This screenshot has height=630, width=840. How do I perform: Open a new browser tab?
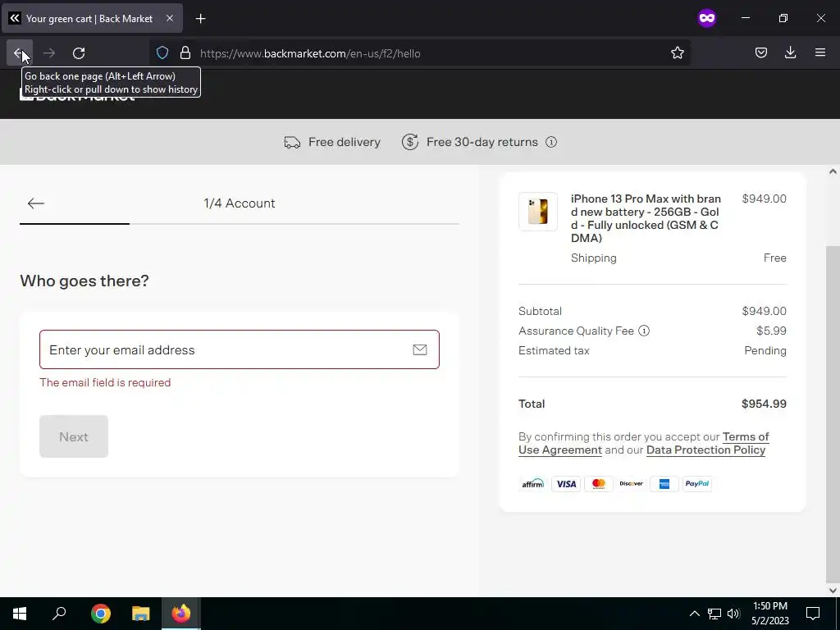point(200,19)
